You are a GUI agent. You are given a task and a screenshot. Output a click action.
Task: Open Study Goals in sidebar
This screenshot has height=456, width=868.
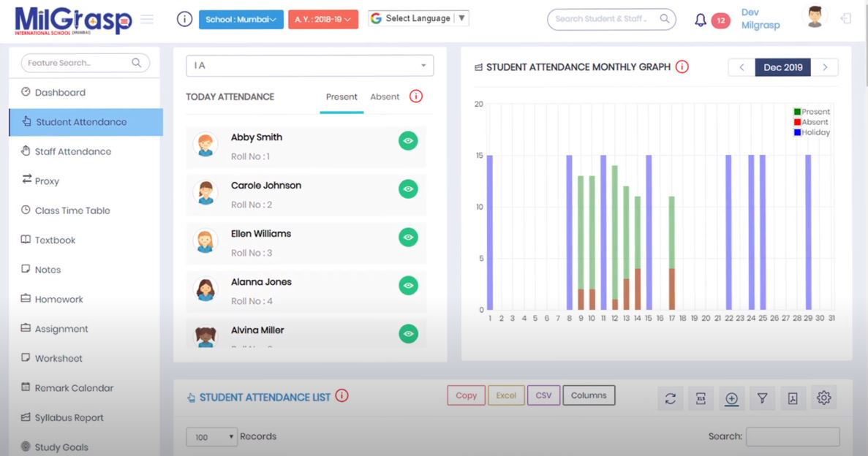point(84,447)
